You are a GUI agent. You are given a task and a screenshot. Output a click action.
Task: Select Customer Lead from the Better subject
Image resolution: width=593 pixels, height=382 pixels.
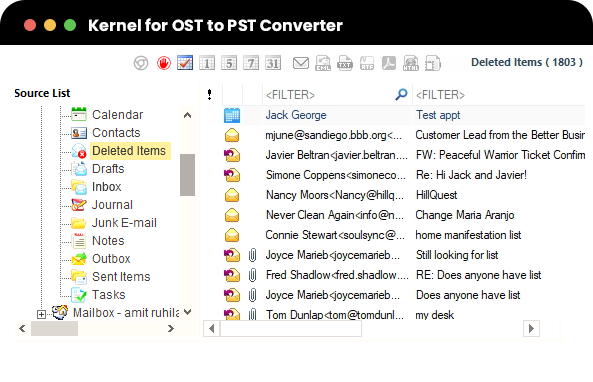[x=500, y=135]
